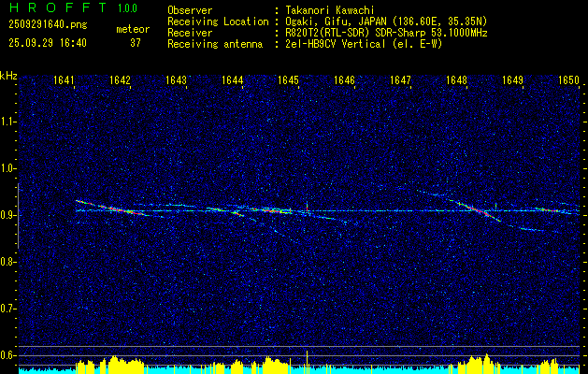Click the red descending echo trace near 1648

480,210
